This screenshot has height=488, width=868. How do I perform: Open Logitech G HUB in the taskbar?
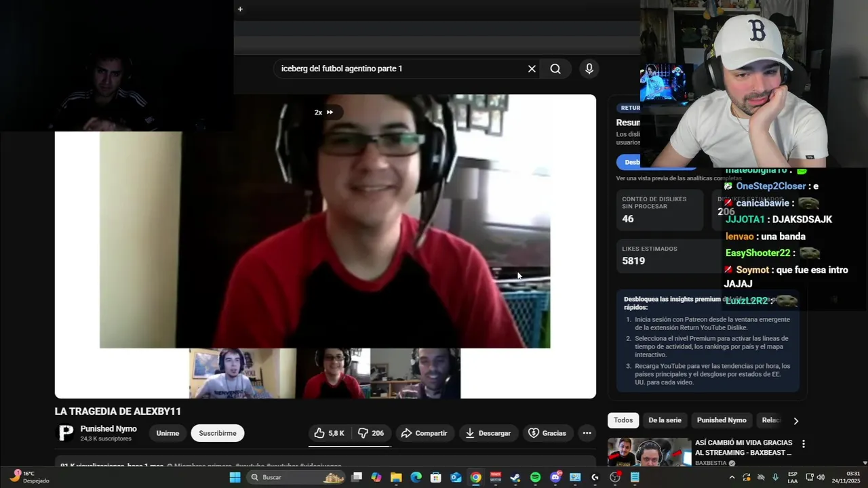(595, 477)
